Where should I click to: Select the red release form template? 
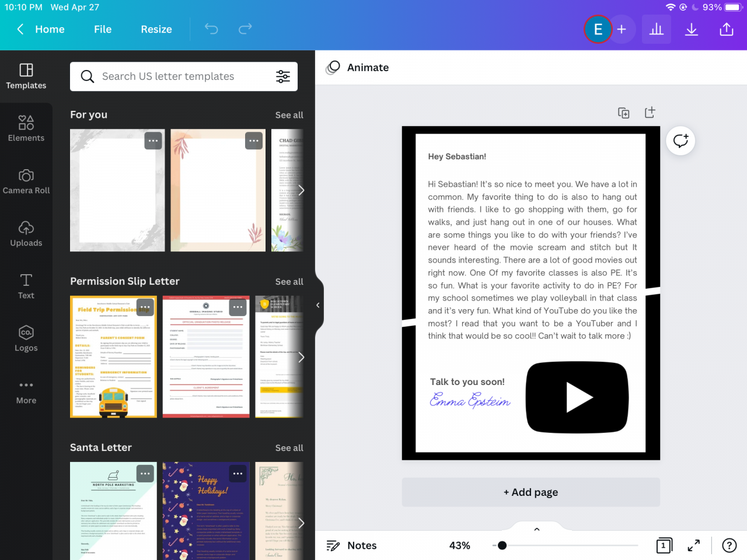[206, 357]
